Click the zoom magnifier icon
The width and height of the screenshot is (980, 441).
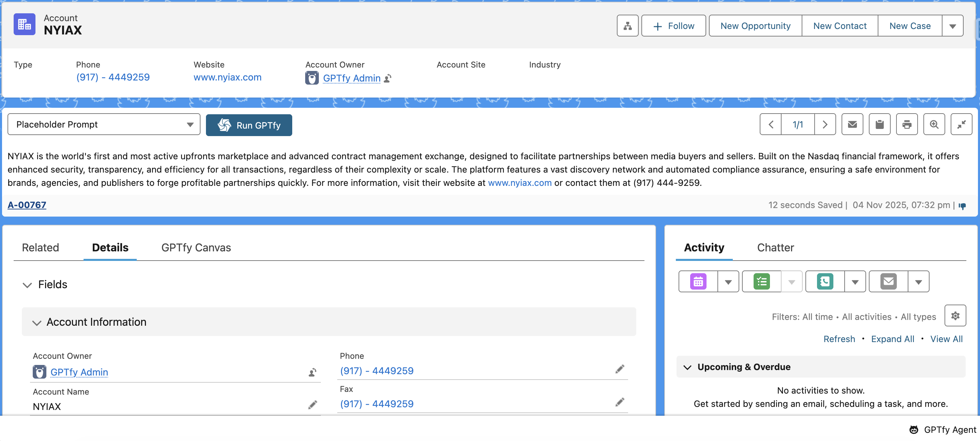point(934,124)
